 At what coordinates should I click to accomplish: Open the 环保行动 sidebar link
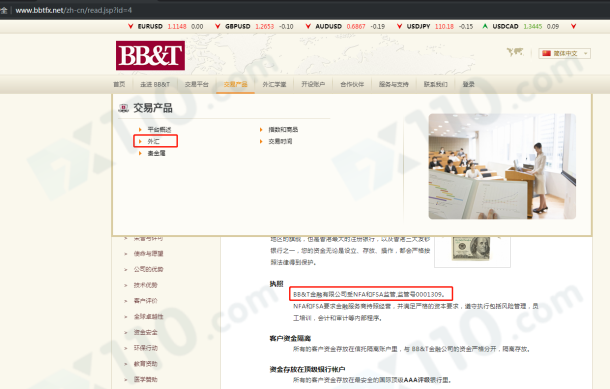point(145,348)
